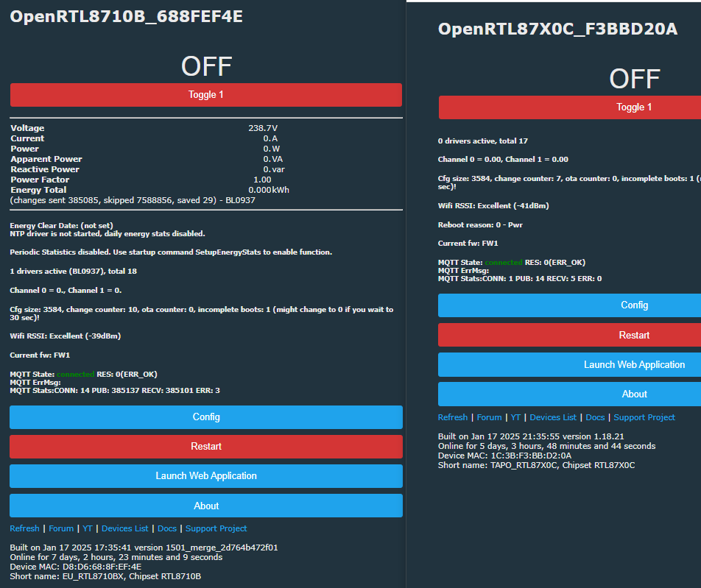Click the version 1.18.21 build line
The width and height of the screenshot is (701, 588).
coord(531,436)
